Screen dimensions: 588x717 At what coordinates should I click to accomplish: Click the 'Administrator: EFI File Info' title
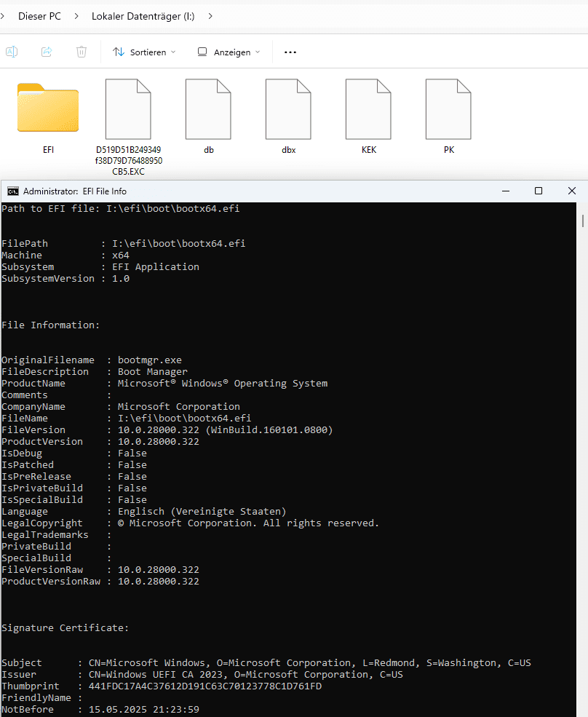(74, 191)
